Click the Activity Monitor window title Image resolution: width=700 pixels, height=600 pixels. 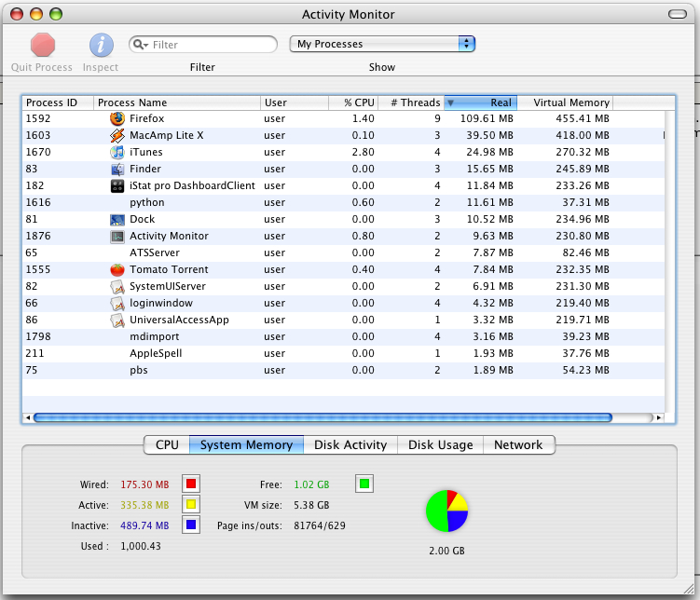pyautogui.click(x=349, y=14)
